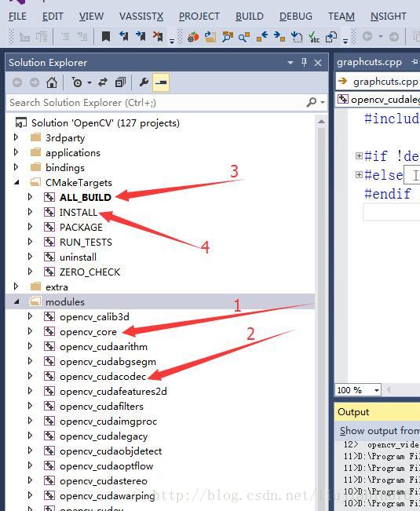Expand the collapsed #if region
Image resolution: width=420 pixels, height=511 pixels.
click(359, 155)
